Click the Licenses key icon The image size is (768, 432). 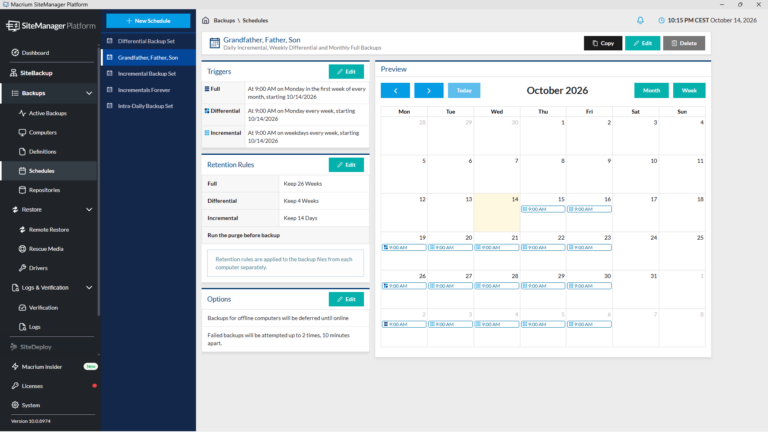coord(15,386)
